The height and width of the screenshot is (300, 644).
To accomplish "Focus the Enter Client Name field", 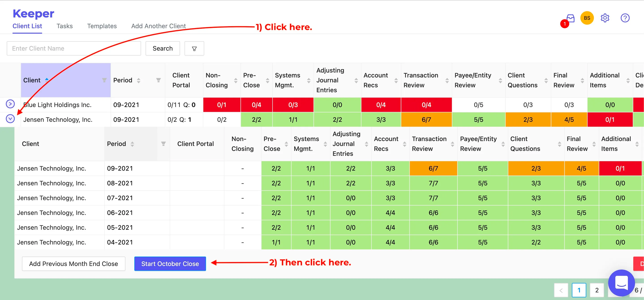I will (x=74, y=49).
